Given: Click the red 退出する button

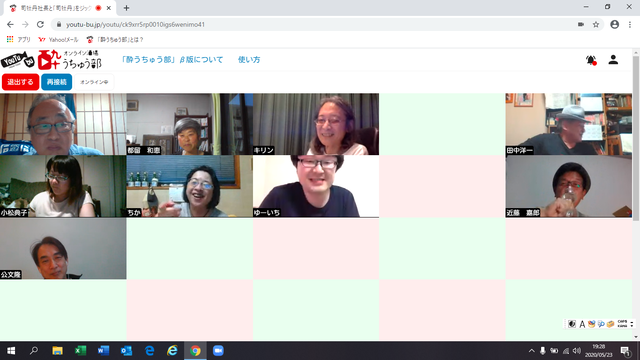Looking at the screenshot, I should [20, 82].
